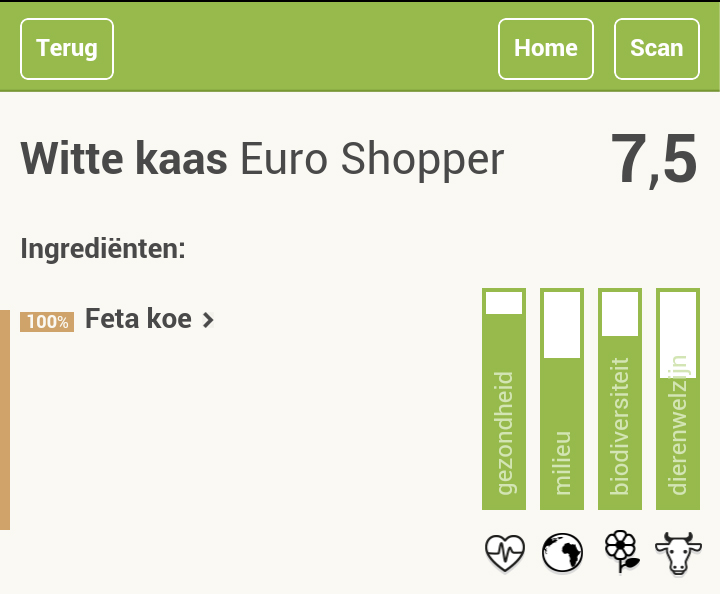This screenshot has height=594, width=720.
Task: Select the milieu score bar
Action: click(x=562, y=399)
